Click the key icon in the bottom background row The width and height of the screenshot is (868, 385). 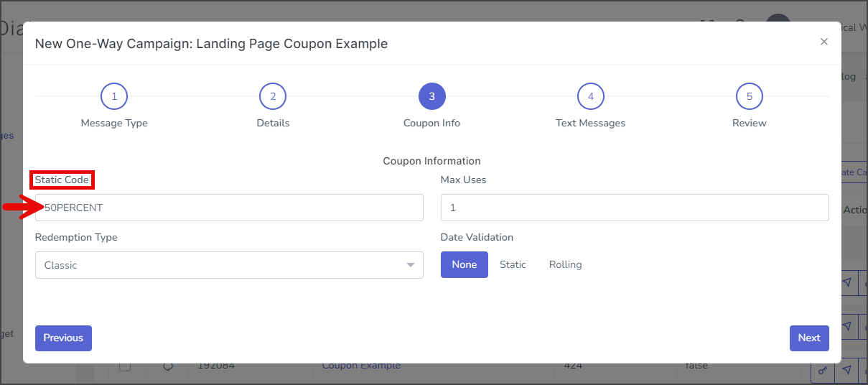823,370
